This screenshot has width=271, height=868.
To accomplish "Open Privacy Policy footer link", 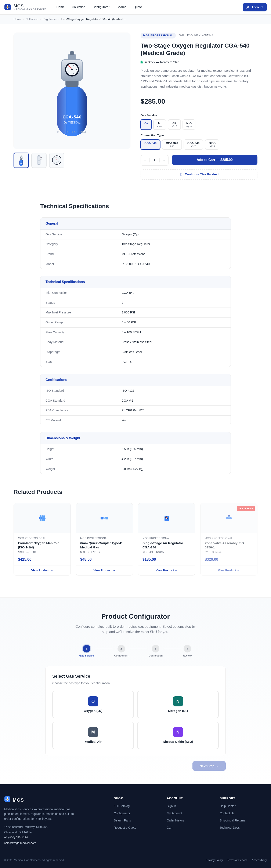I will click(x=214, y=860).
